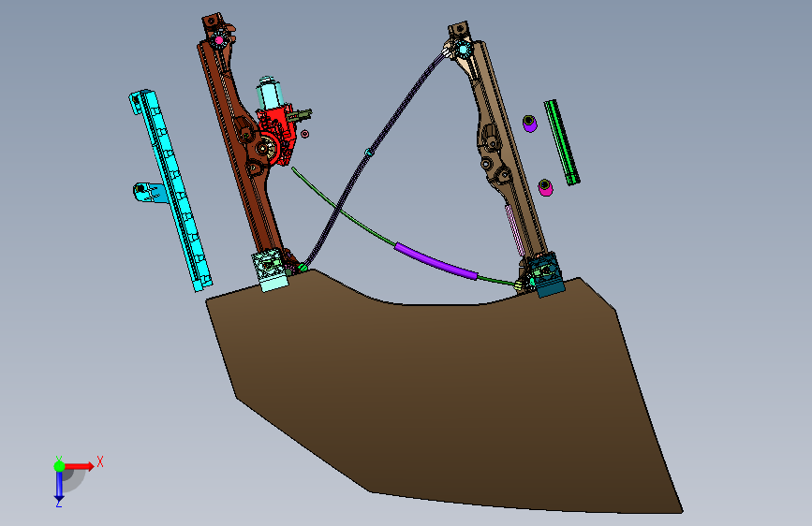Screen dimensions: 812x526
Task: Pick the pink-centered pulley atop left rail
Action: (x=219, y=40)
